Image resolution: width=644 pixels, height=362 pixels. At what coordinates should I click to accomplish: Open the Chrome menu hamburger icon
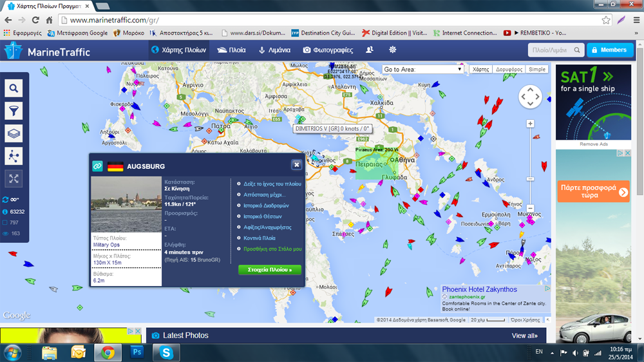pos(637,20)
